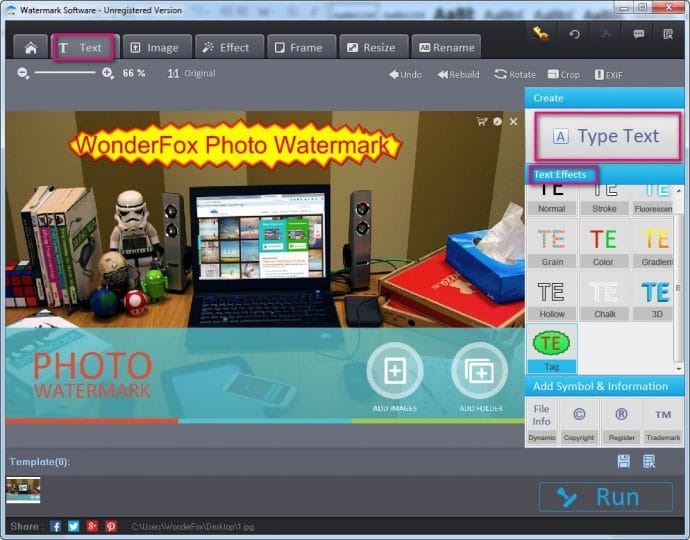The height and width of the screenshot is (540, 690).
Task: Pick the Gradient text effect
Action: click(x=656, y=245)
